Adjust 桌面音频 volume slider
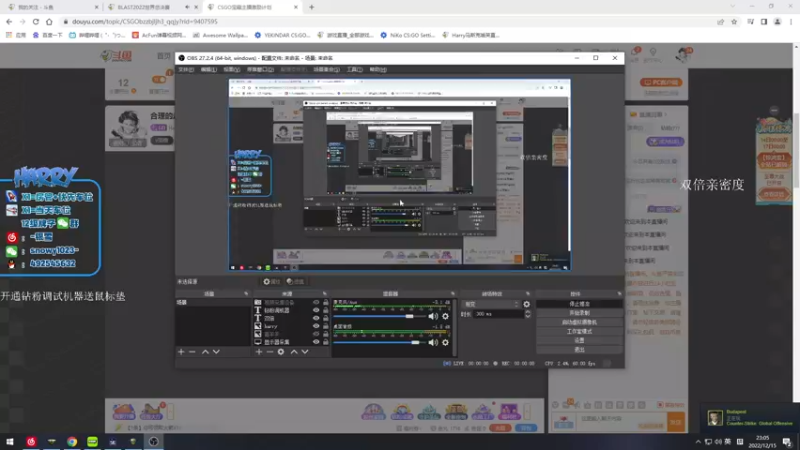800x450 pixels. click(380, 342)
